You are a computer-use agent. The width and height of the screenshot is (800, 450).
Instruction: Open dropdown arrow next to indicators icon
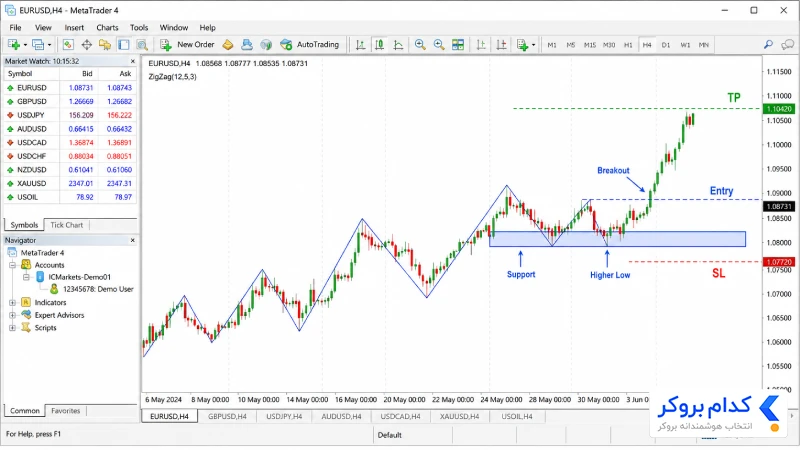point(534,45)
